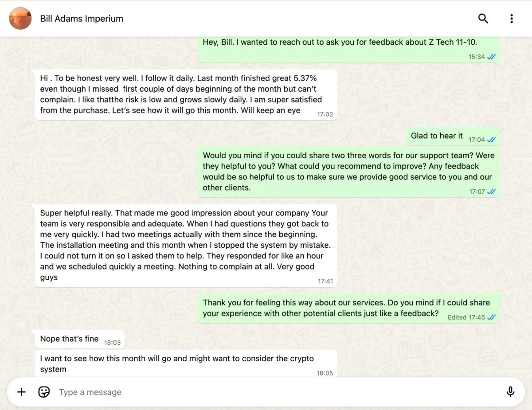This screenshot has height=410, width=532.
Task: Click Bill Adams Imperium profile picture
Action: pyautogui.click(x=20, y=19)
